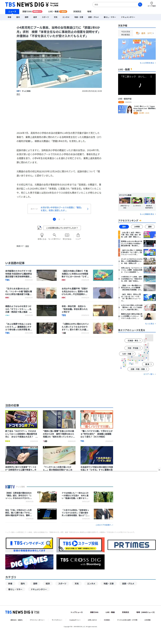
Task: Go to article page 3
Action: (64, 219)
